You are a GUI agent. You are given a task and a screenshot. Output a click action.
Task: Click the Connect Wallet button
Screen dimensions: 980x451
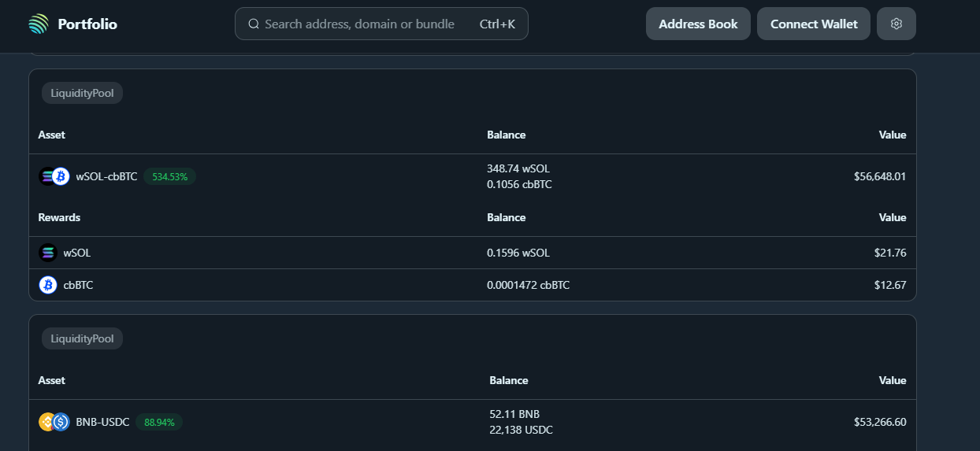[x=814, y=24]
